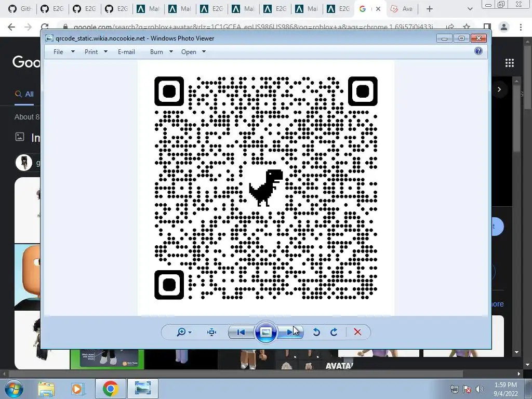Open Chrome side panel icon
532x399 pixels.
tap(487, 27)
